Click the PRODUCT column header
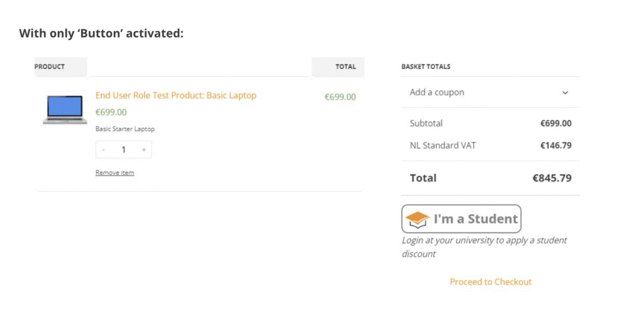Image resolution: width=644 pixels, height=314 pixels. click(x=50, y=67)
